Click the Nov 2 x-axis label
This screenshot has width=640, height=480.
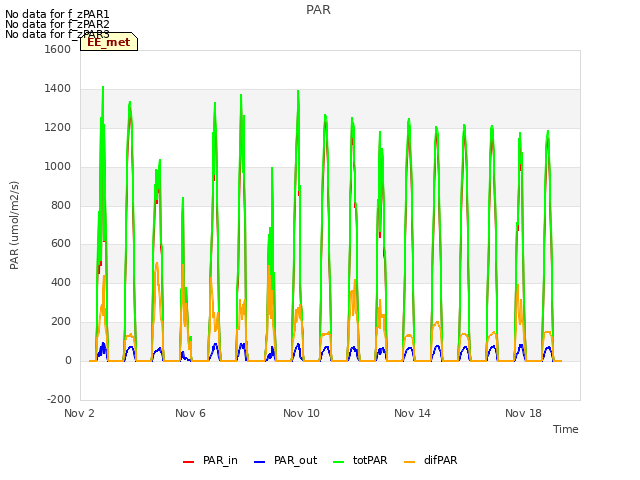[79, 413]
